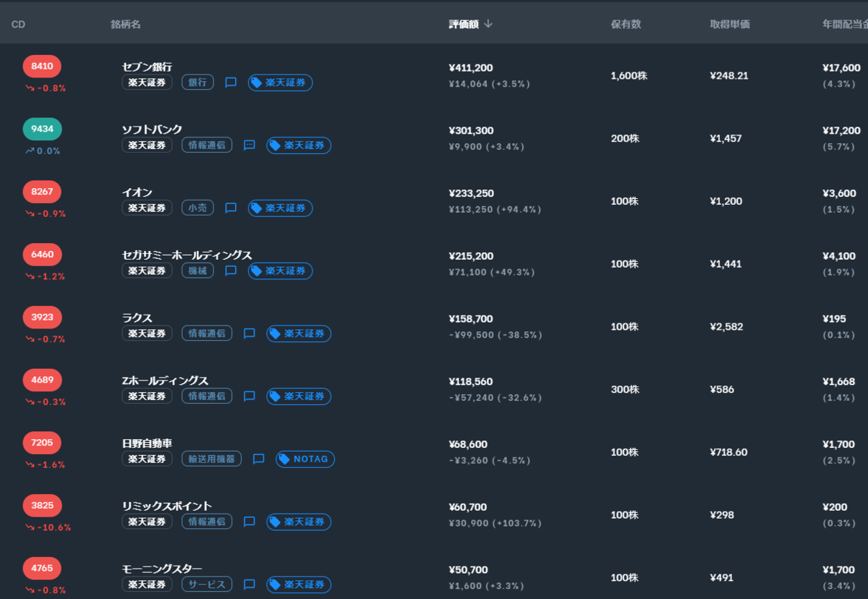Click white 楽天証券 broker label on 日野自動車

coord(147,459)
